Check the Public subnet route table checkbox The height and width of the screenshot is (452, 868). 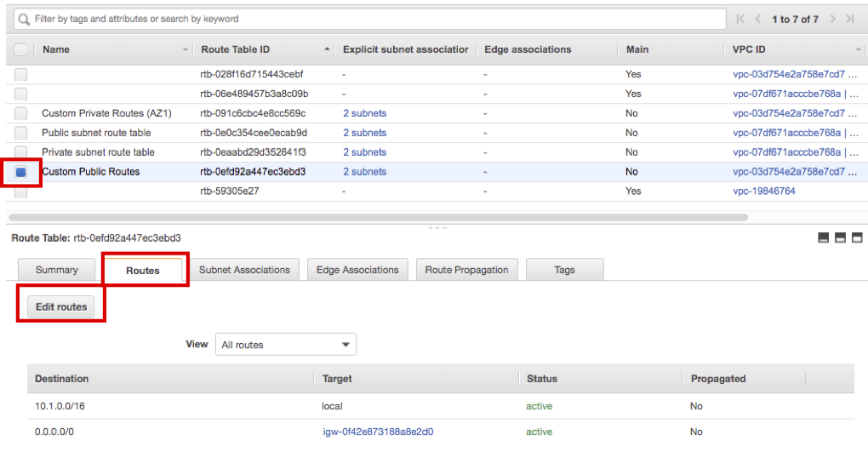click(x=21, y=133)
